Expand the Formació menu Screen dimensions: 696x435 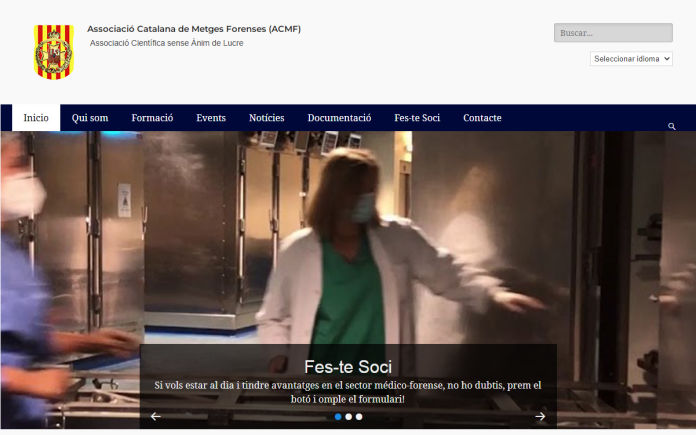point(152,118)
